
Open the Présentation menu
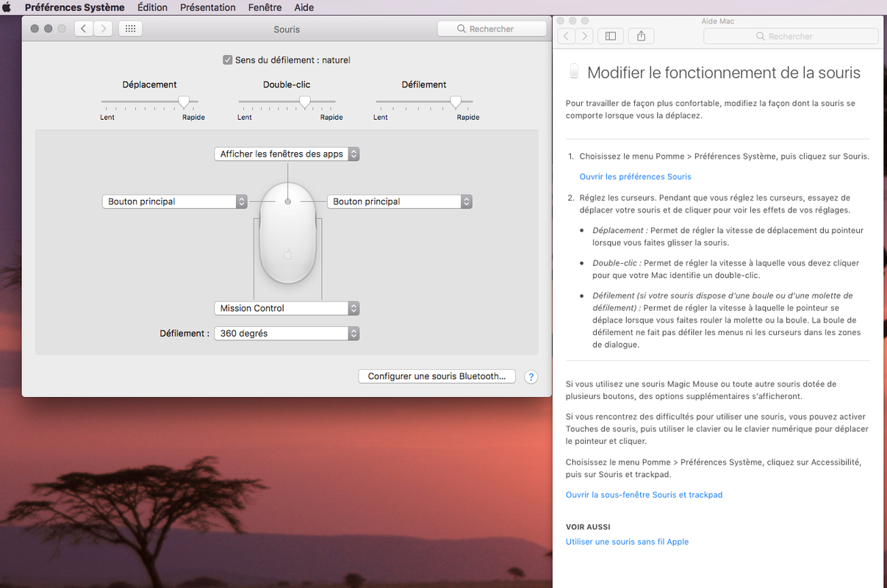pyautogui.click(x=208, y=7)
